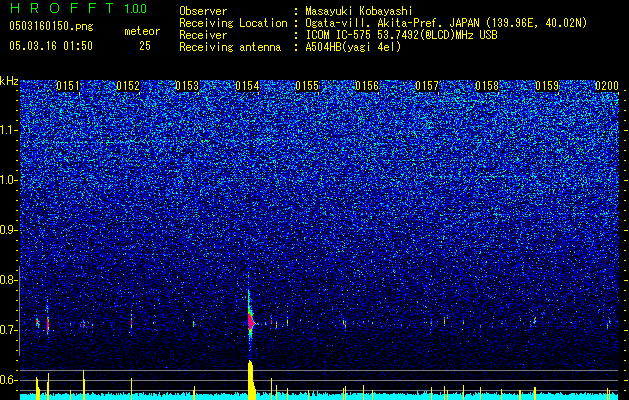Click the 0.8 frequency axis label

(8, 280)
